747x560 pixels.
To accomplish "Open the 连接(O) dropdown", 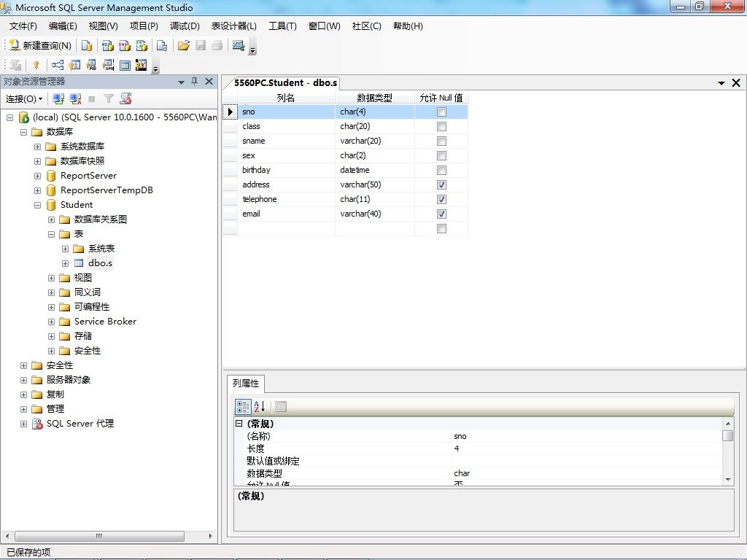I will pos(24,99).
